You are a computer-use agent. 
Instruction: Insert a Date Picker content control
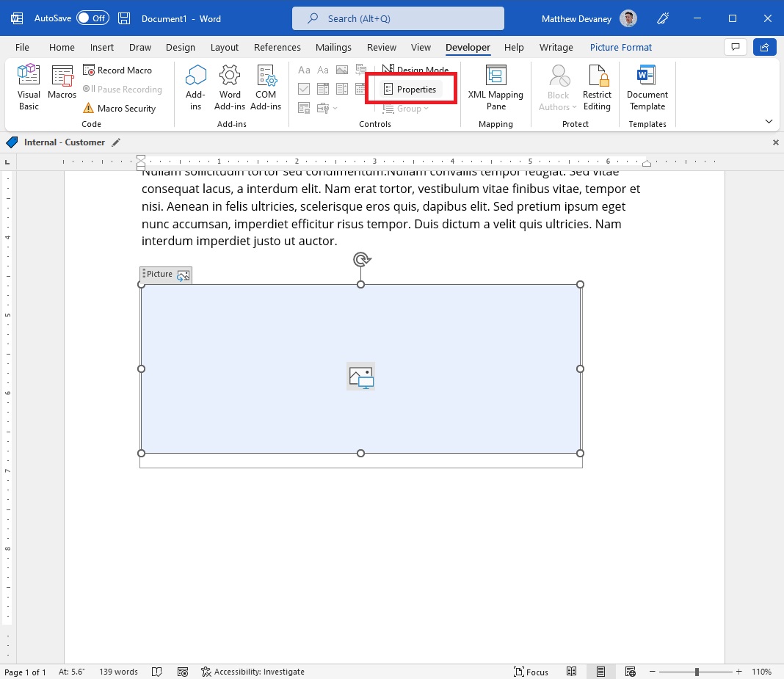(359, 88)
